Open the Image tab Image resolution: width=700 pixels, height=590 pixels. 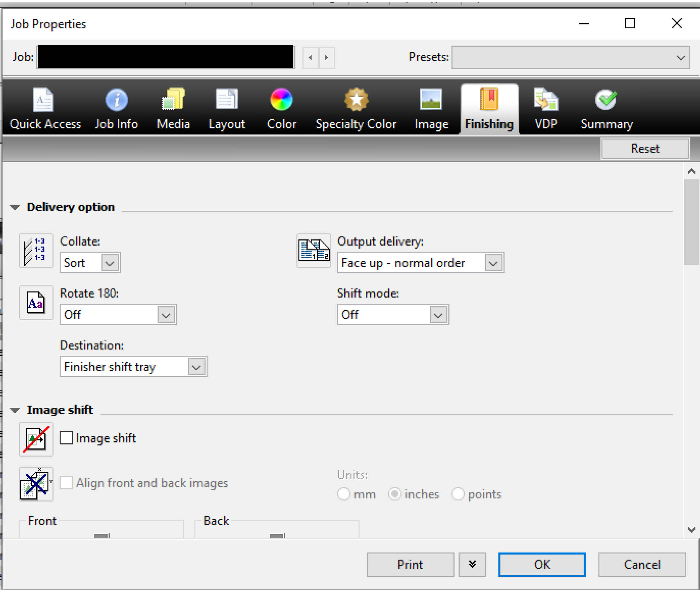(x=431, y=109)
